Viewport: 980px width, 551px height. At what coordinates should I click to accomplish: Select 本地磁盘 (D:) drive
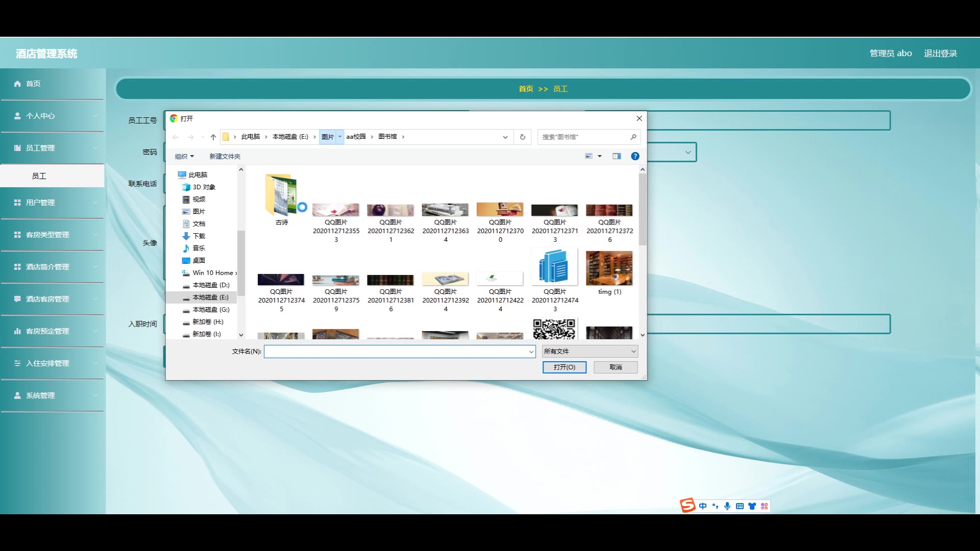pos(206,285)
